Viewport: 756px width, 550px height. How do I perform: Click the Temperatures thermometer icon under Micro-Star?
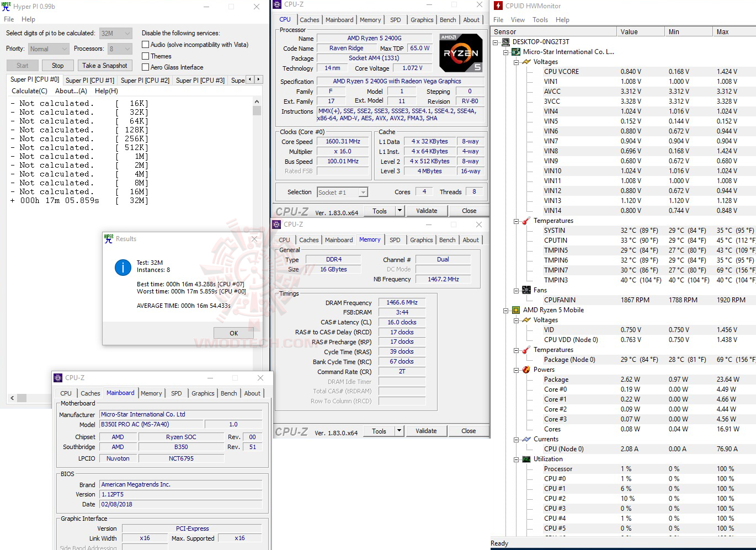526,221
